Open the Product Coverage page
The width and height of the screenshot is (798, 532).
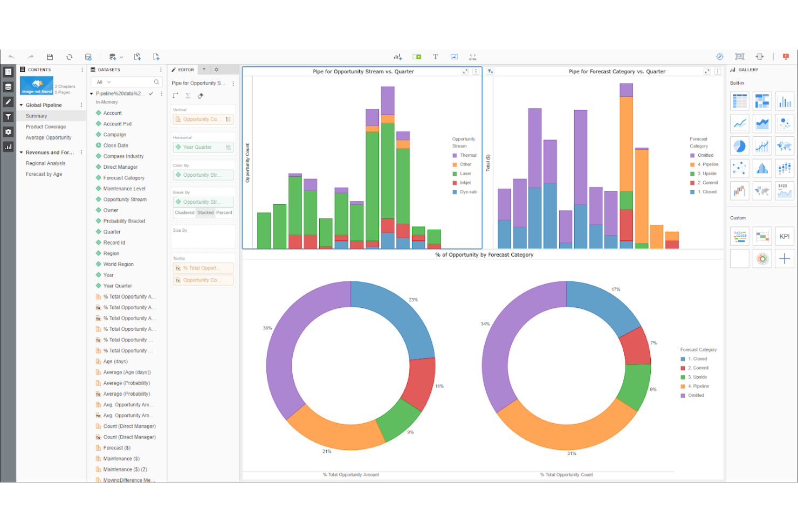[x=46, y=127]
